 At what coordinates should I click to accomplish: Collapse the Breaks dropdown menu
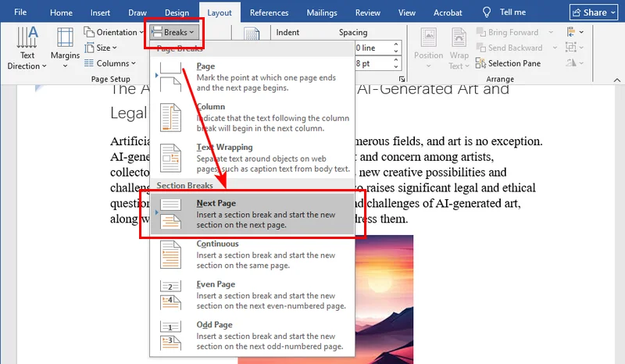pyautogui.click(x=173, y=33)
